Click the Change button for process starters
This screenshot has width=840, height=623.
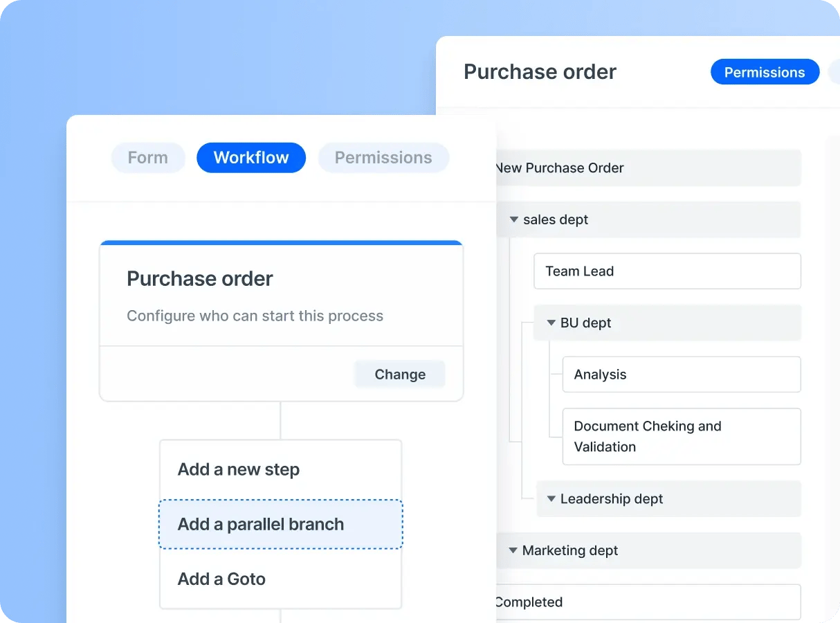(x=399, y=374)
